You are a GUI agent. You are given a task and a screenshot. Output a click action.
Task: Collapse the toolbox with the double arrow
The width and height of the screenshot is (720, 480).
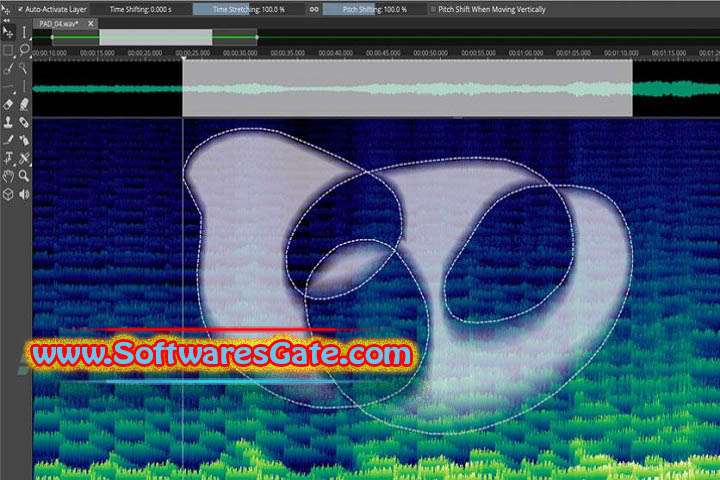pos(6,21)
